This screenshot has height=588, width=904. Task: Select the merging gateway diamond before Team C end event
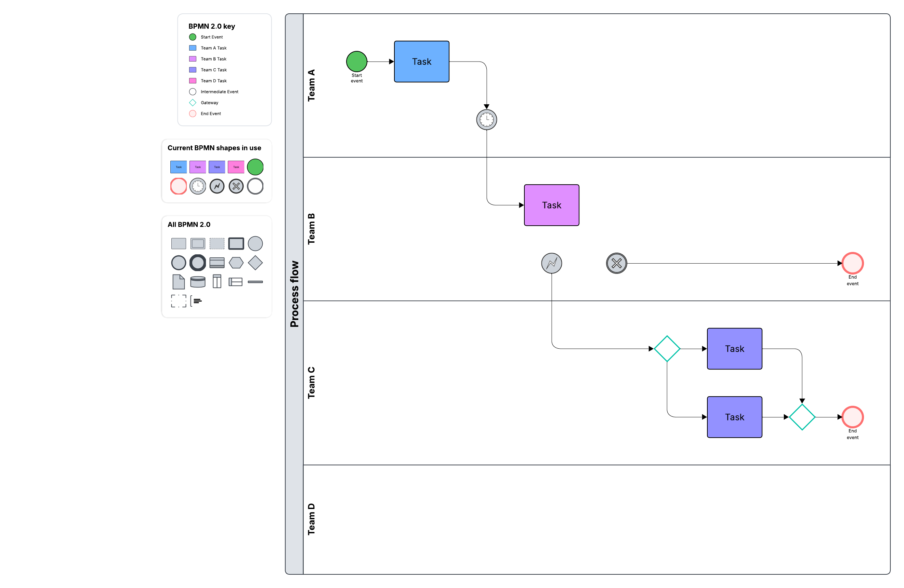[802, 417]
